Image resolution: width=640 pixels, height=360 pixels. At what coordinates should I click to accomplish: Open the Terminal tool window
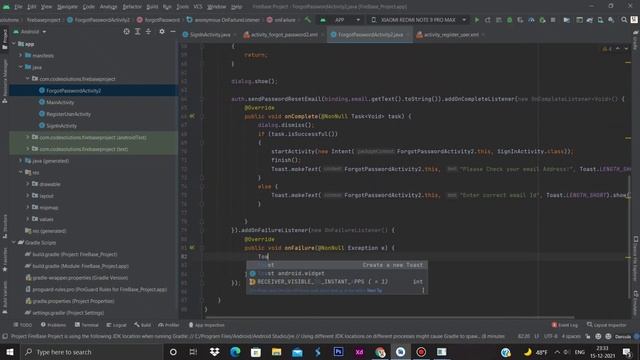click(87, 325)
